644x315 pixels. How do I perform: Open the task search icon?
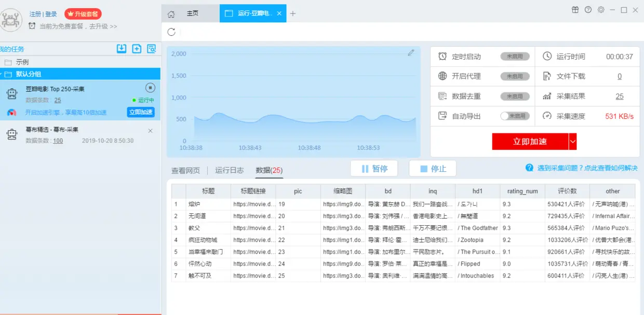[152, 49]
